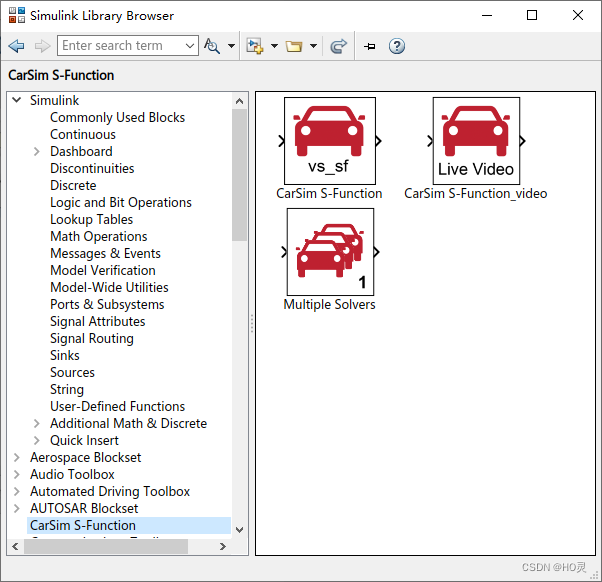Select the Live Video CarSim block

tap(476, 141)
